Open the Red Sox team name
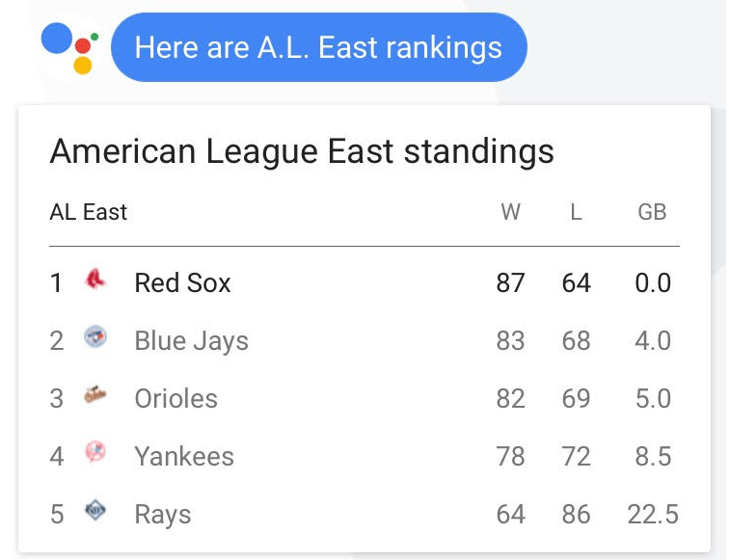The width and height of the screenshot is (729, 560). coord(182,282)
